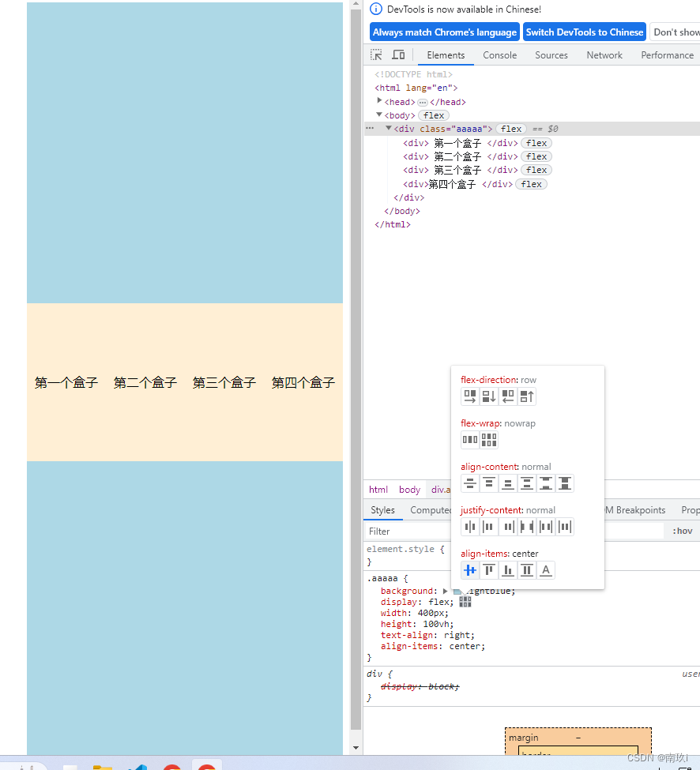Image resolution: width=700 pixels, height=770 pixels.
Task: Expand the head element in the DOM tree
Action: tap(380, 101)
